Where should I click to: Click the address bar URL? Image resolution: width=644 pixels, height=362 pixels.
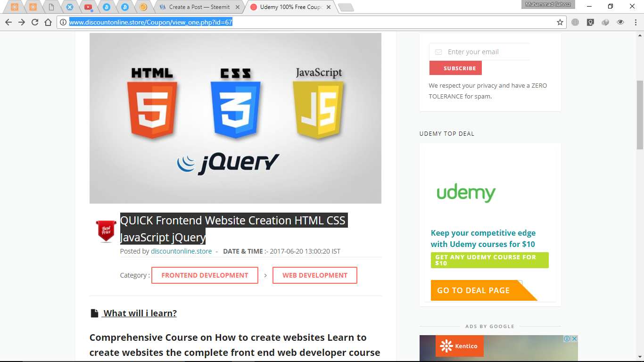click(151, 22)
